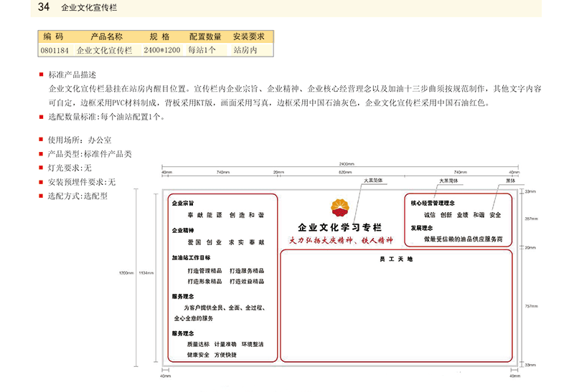
Task: Click the text 做最受信赖的油品供应服务商
Action: point(463,239)
